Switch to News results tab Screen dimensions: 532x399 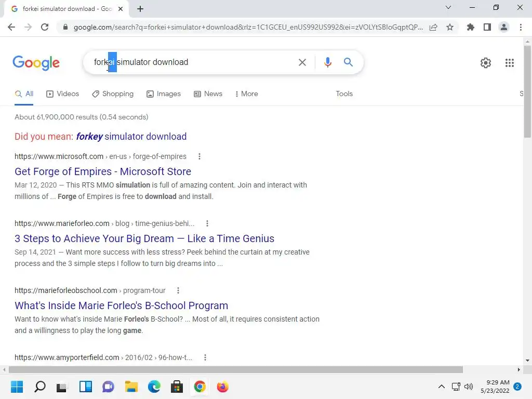(208, 94)
